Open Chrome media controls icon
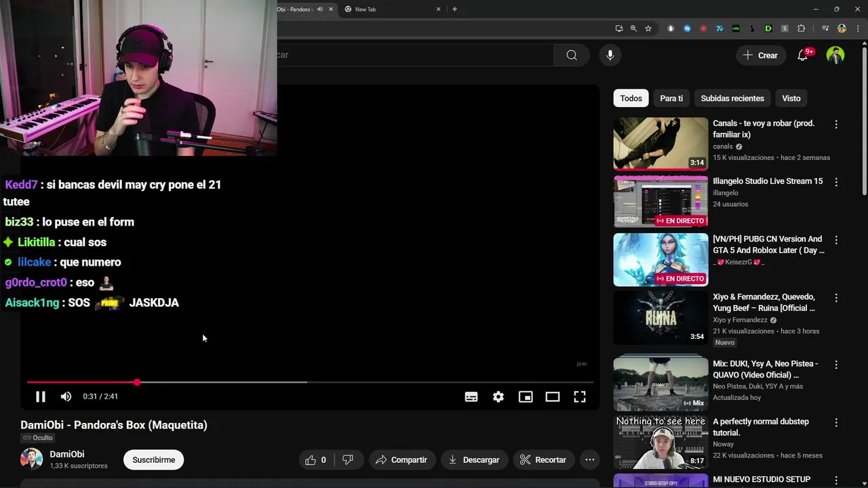This screenshot has height=488, width=868. (x=825, y=28)
